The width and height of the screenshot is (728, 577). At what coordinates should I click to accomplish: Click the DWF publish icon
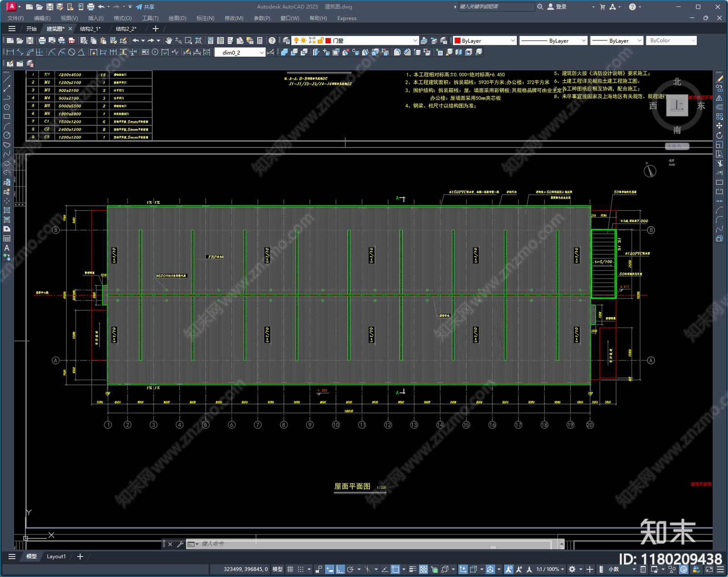pos(71,40)
